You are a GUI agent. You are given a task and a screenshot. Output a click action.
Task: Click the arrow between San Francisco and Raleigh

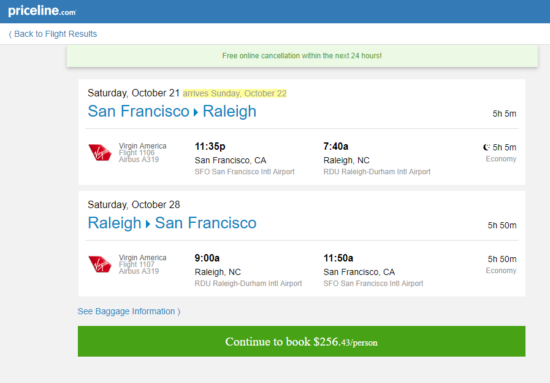196,112
